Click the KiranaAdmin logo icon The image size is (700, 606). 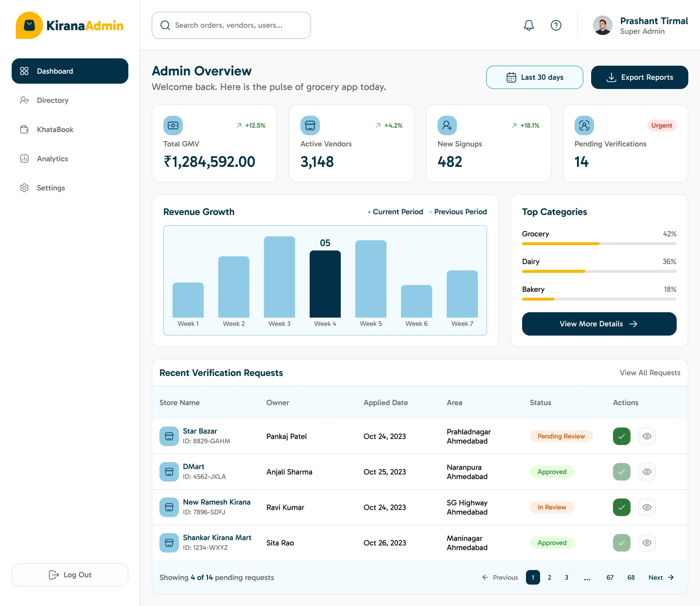pyautogui.click(x=29, y=25)
